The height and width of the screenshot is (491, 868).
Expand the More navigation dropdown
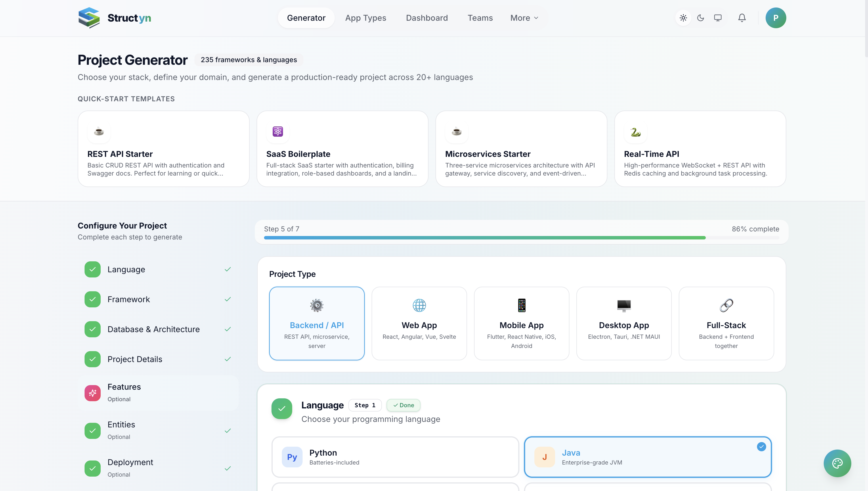(x=524, y=18)
